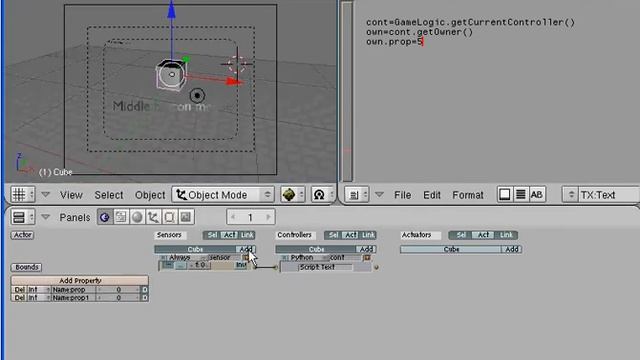Open the 3D view window type selector

[x=22, y=195]
